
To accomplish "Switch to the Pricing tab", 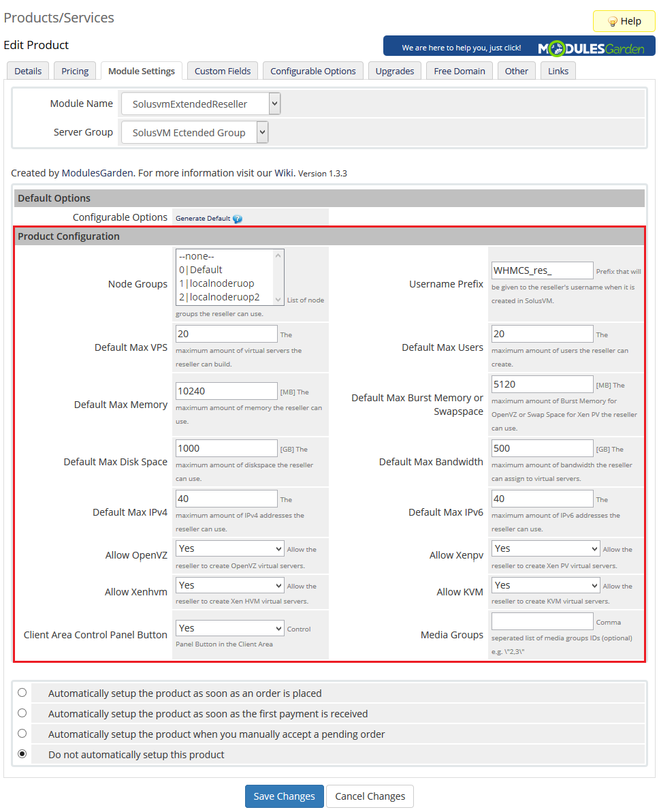I will tap(75, 71).
